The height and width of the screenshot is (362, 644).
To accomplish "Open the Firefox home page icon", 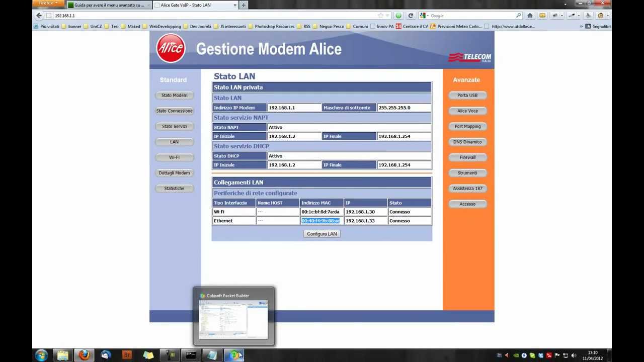I will point(530,16).
